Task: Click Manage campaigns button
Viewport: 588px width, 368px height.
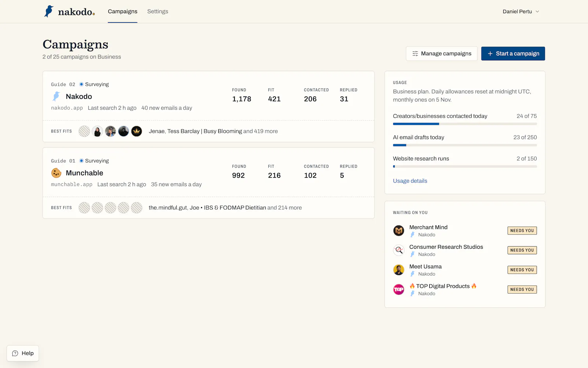Action: click(x=441, y=53)
